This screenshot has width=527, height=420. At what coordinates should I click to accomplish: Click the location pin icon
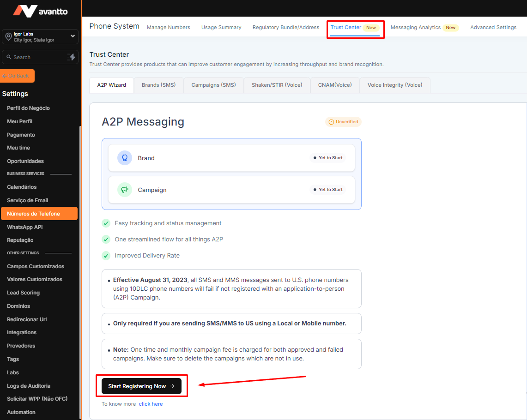pyautogui.click(x=8, y=37)
